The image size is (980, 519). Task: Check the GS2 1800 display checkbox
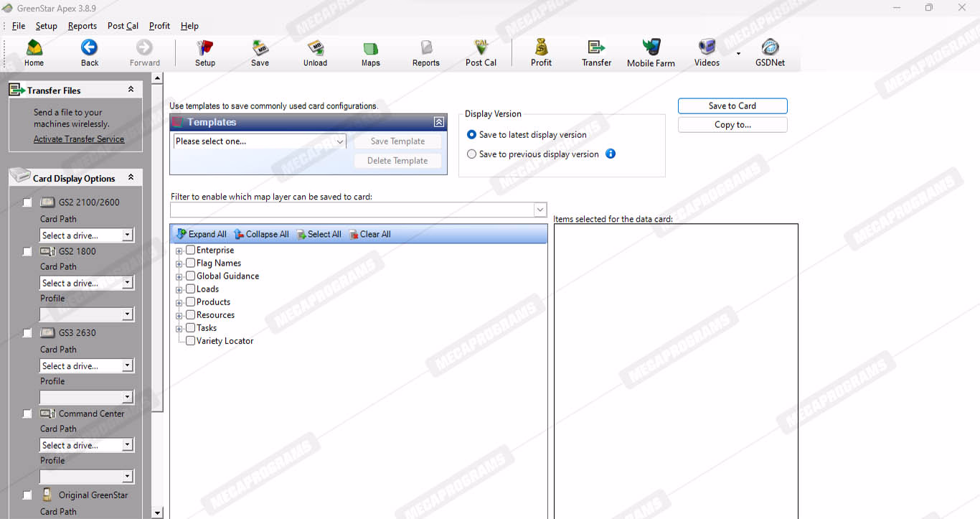pos(27,252)
